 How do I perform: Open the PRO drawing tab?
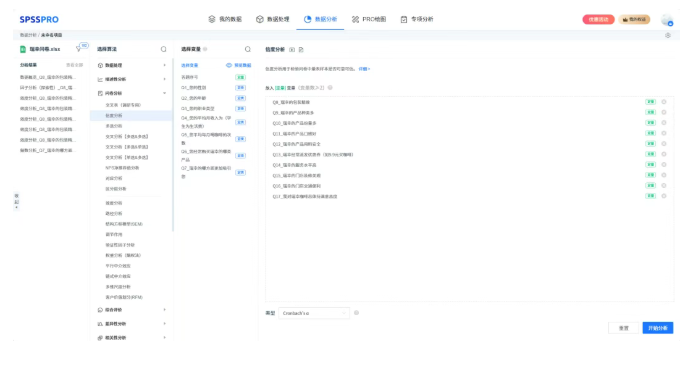pyautogui.click(x=368, y=19)
